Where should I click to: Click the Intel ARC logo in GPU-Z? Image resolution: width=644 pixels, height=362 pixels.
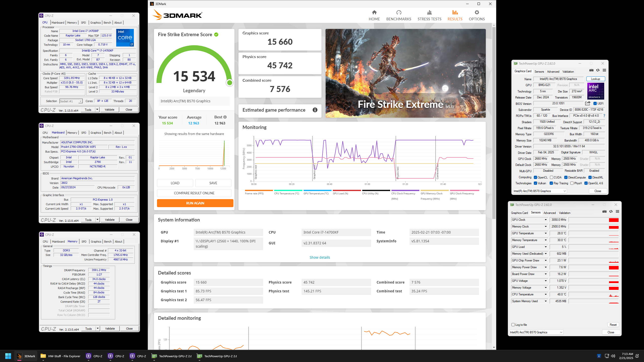coord(595,91)
